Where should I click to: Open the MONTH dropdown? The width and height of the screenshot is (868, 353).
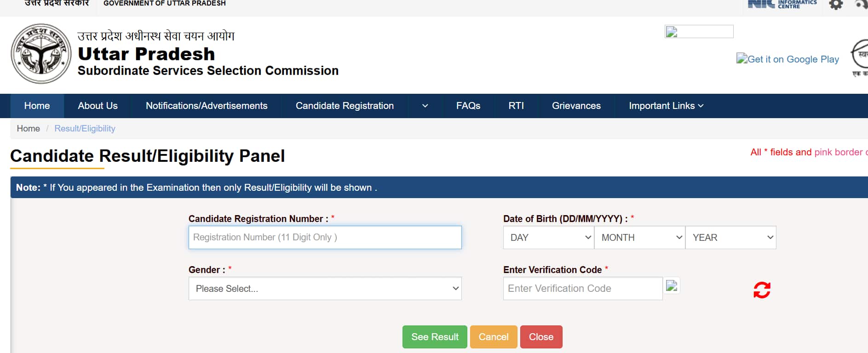[639, 238]
